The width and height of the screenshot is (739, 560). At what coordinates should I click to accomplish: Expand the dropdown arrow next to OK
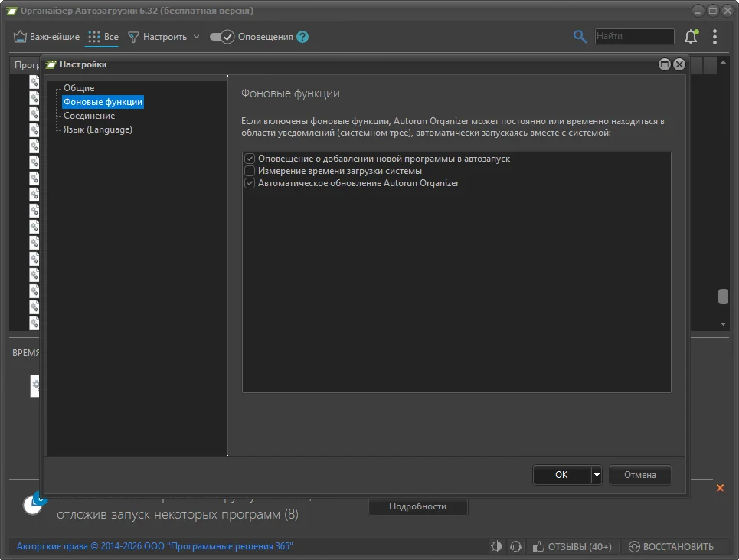597,475
